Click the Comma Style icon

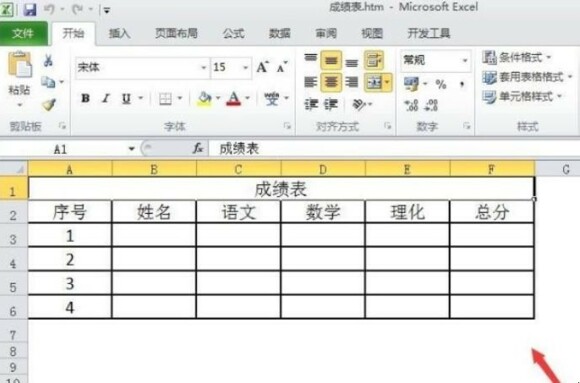462,84
